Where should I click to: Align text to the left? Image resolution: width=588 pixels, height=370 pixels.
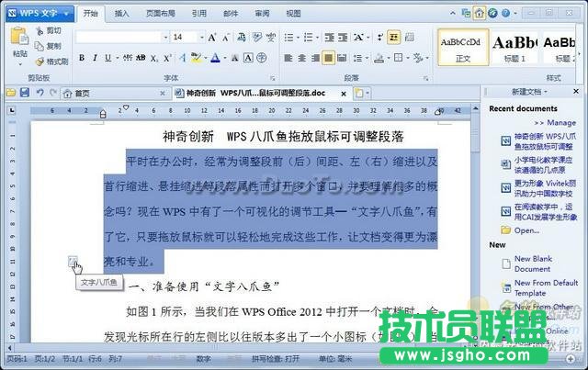coord(288,58)
